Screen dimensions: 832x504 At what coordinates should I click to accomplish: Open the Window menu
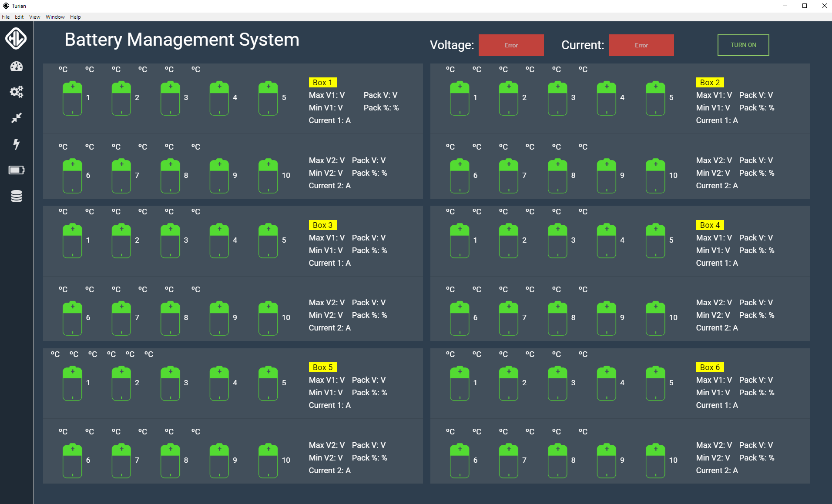coord(55,17)
